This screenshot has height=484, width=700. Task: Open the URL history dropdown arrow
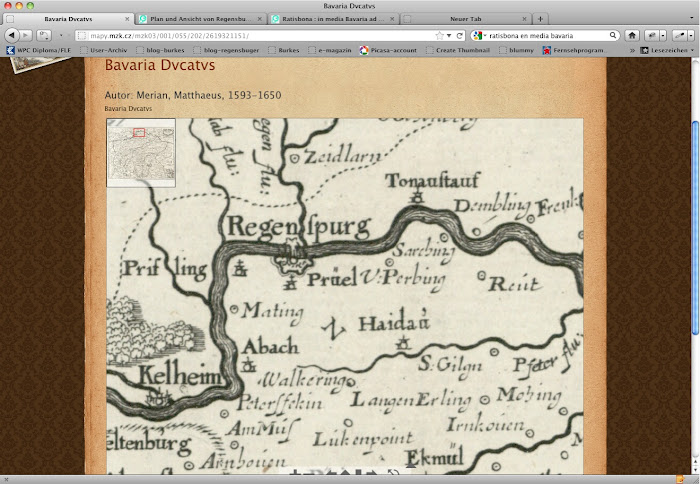(x=449, y=35)
